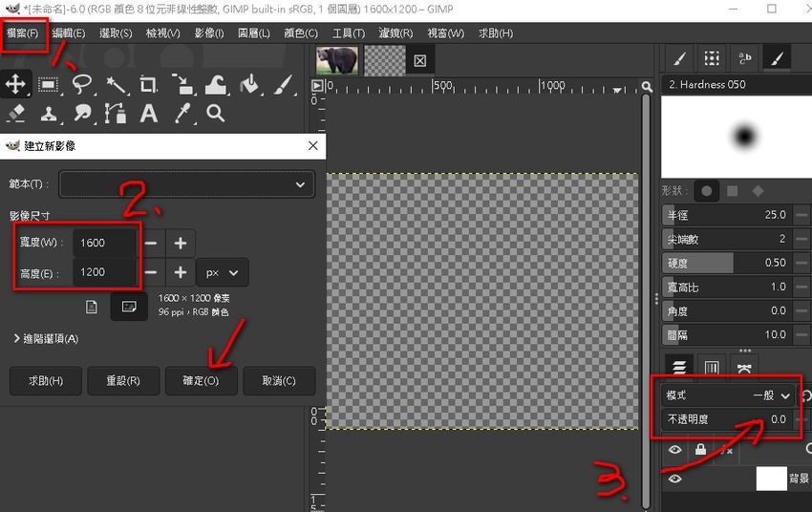Select the Text tool
Image resolution: width=812 pixels, height=512 pixels.
148,114
